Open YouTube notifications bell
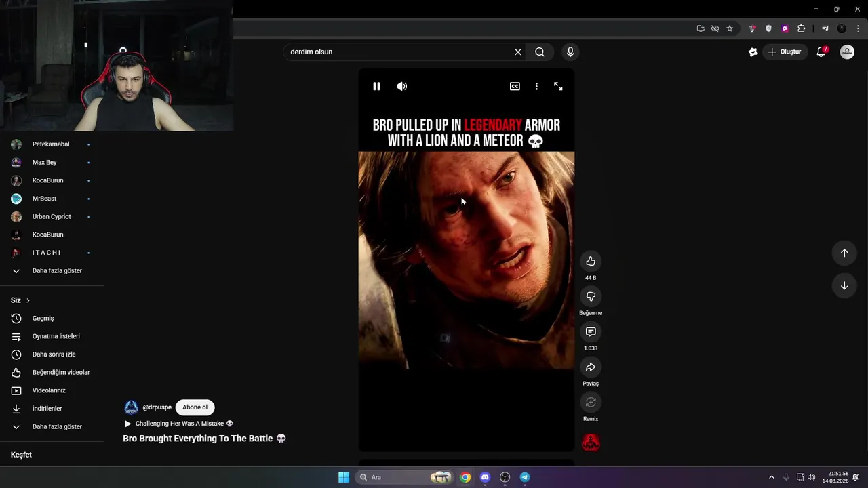This screenshot has width=868, height=488. pyautogui.click(x=821, y=52)
